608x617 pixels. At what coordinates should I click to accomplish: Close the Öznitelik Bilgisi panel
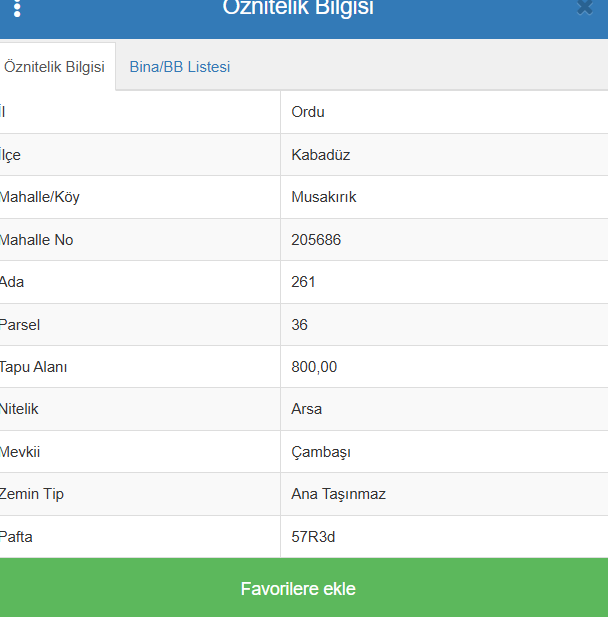point(585,8)
